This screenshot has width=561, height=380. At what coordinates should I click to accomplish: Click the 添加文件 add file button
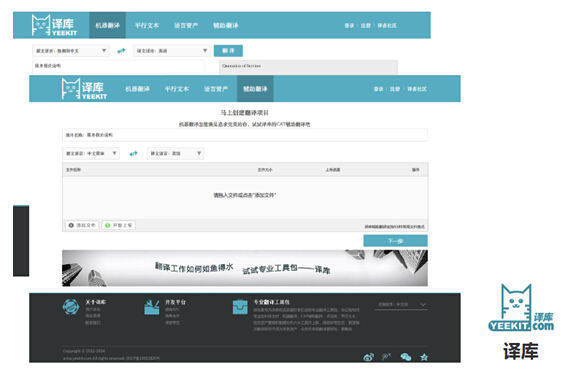click(x=82, y=225)
